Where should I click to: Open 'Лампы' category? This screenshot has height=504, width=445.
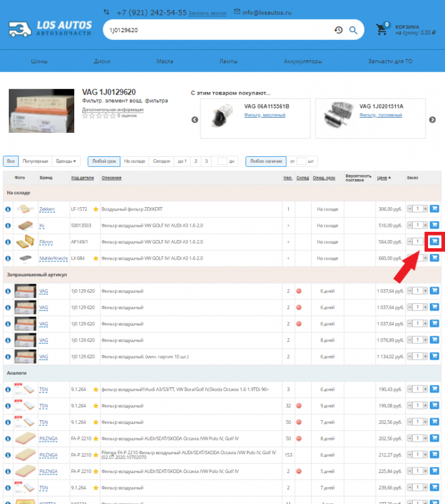point(228,61)
